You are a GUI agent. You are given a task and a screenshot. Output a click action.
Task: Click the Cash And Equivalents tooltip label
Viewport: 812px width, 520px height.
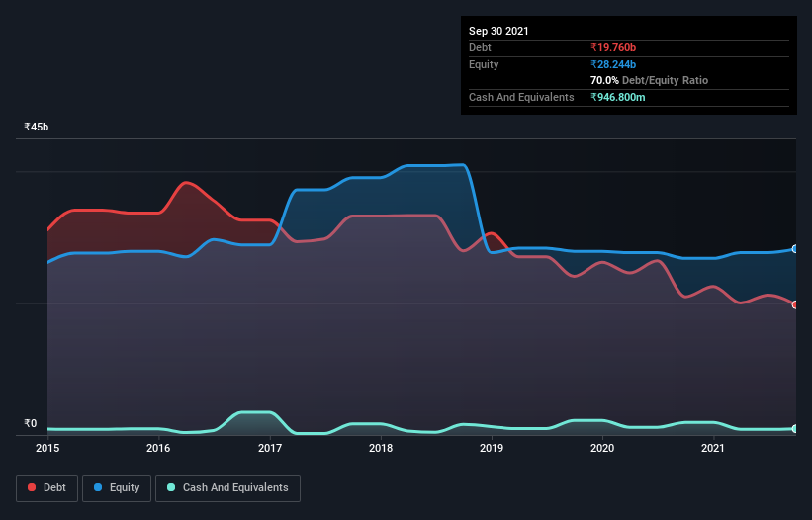point(521,97)
